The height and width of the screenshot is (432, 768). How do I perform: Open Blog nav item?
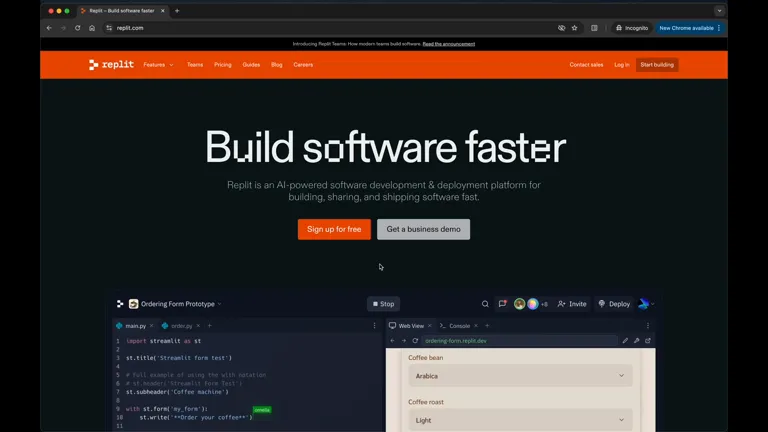pos(277,65)
